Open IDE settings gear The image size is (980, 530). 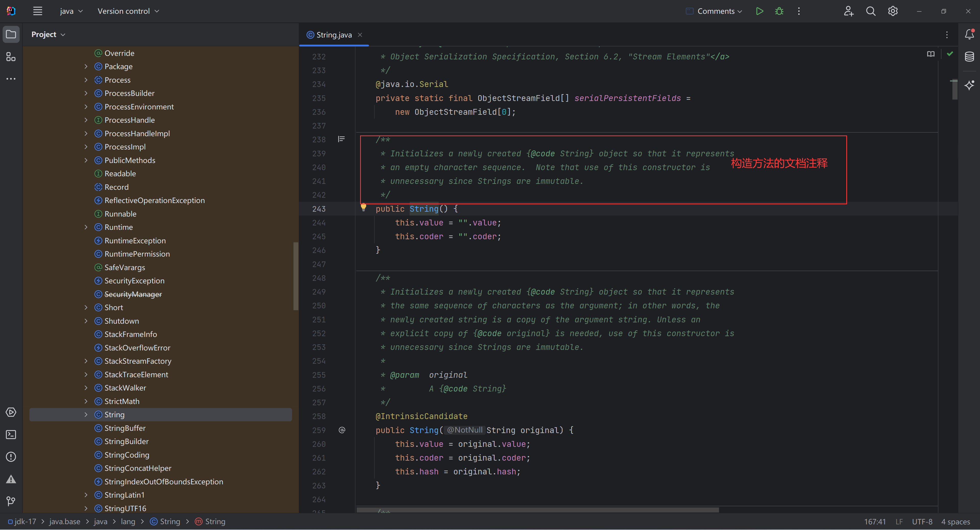893,11
